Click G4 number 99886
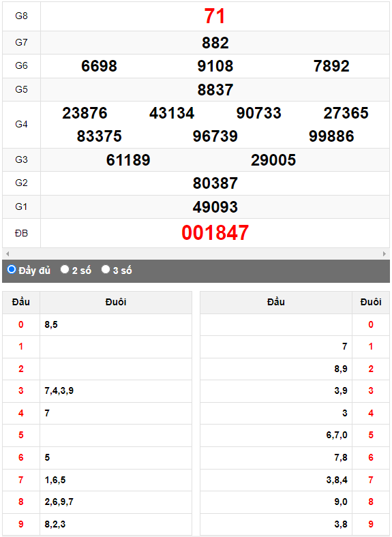Viewport: 392px width, 537px height. (331, 136)
